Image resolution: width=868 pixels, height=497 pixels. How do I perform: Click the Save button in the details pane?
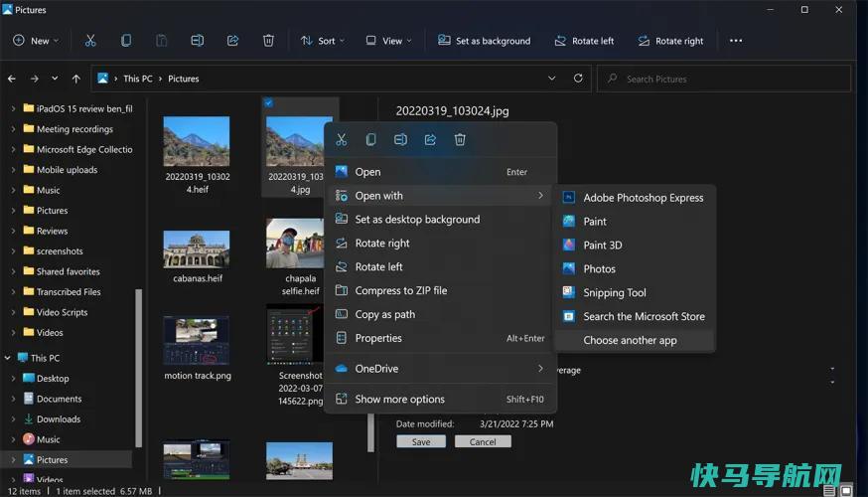pyautogui.click(x=421, y=441)
